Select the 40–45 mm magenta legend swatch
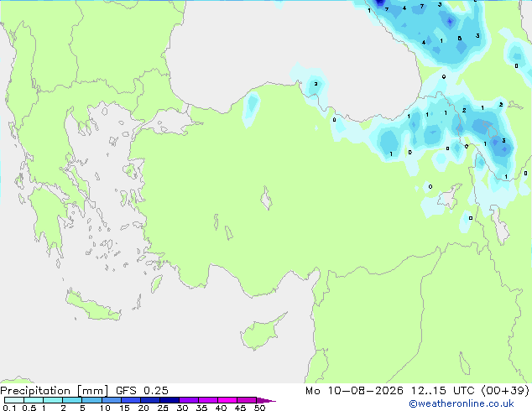Viewport: 532px width, 411px height. point(227,400)
